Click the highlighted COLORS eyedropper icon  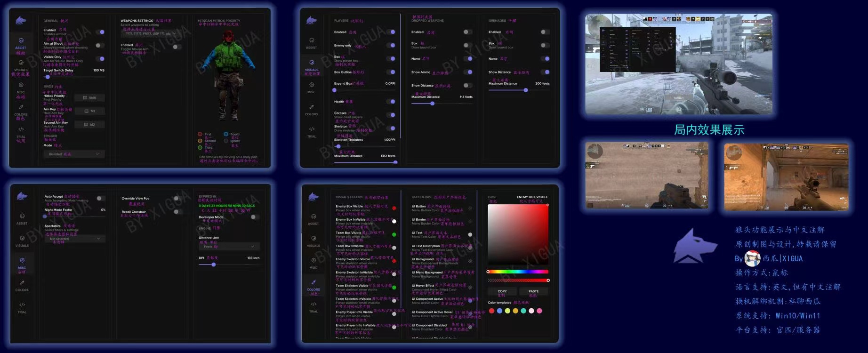[x=313, y=282]
